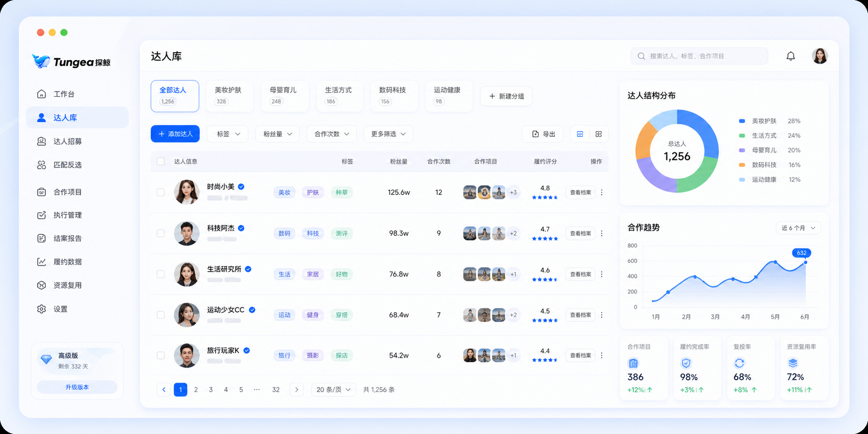Go to page 3 in pagination

[x=211, y=389]
